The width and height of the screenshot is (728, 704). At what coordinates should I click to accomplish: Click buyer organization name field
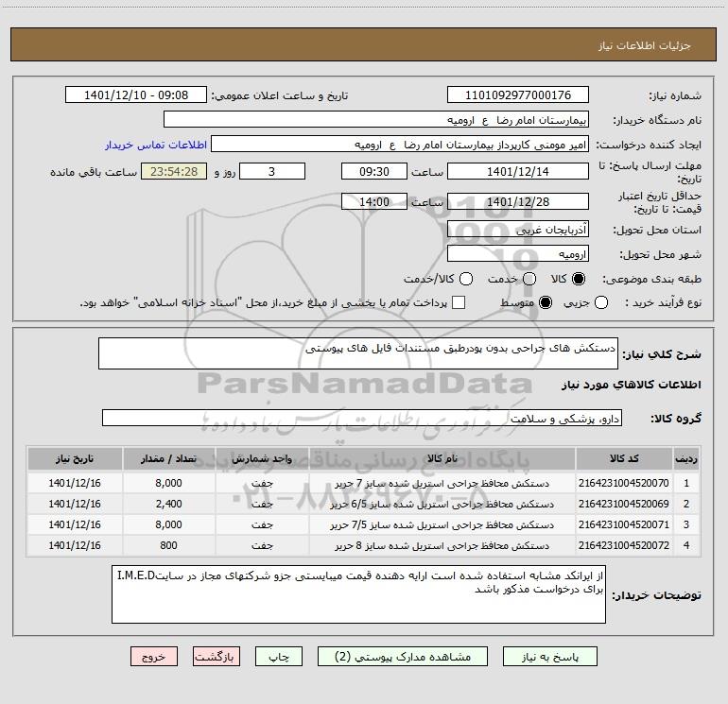coord(376,119)
